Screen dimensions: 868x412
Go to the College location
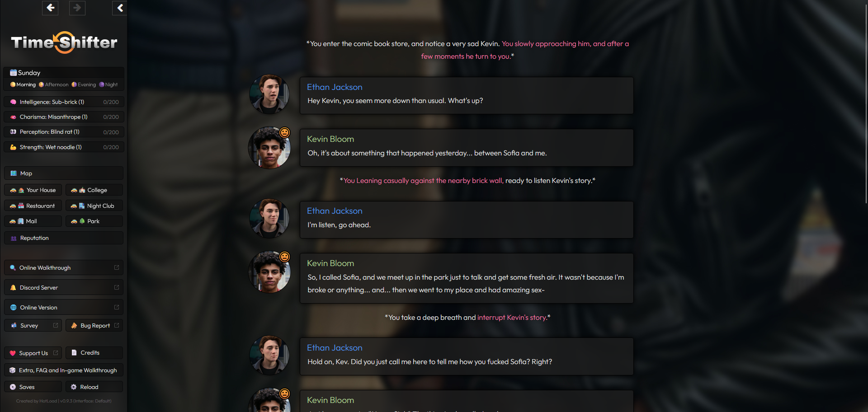tap(94, 190)
